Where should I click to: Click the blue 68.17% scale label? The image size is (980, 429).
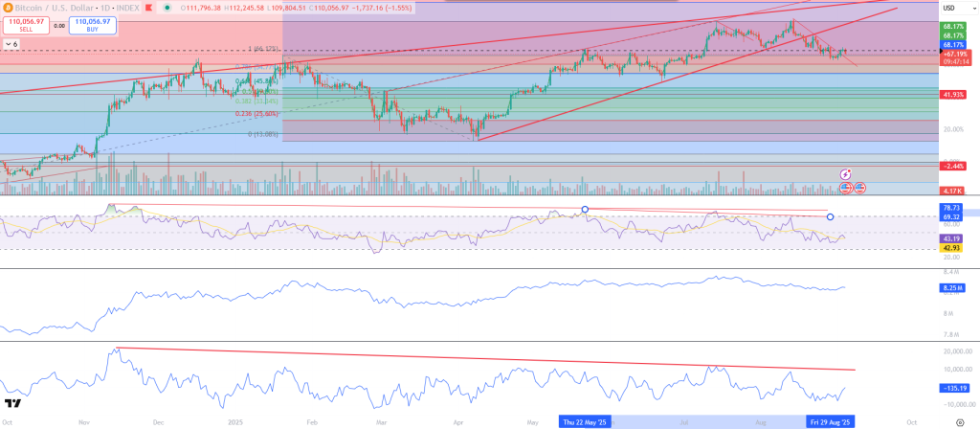(x=954, y=45)
